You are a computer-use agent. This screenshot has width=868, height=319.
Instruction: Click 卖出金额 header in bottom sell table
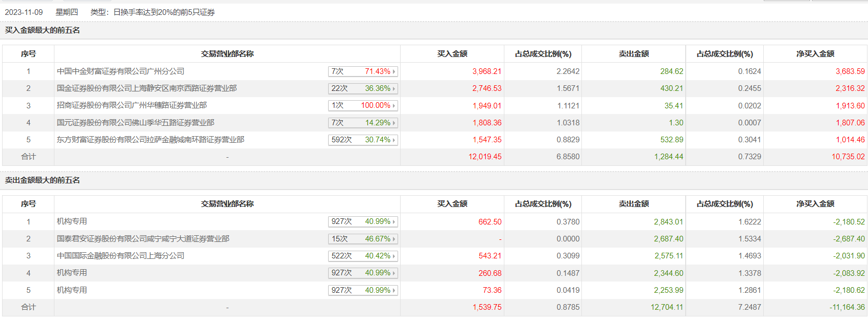[x=634, y=204]
